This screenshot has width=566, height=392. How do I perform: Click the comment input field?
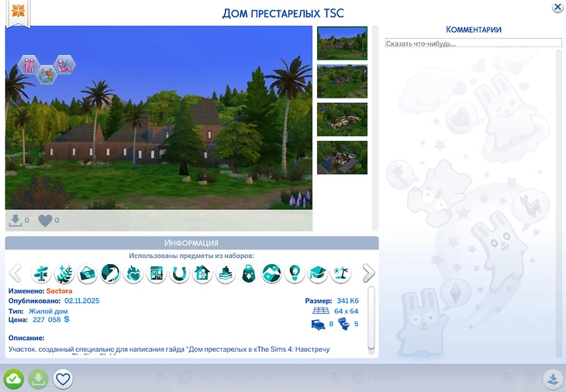(x=473, y=43)
